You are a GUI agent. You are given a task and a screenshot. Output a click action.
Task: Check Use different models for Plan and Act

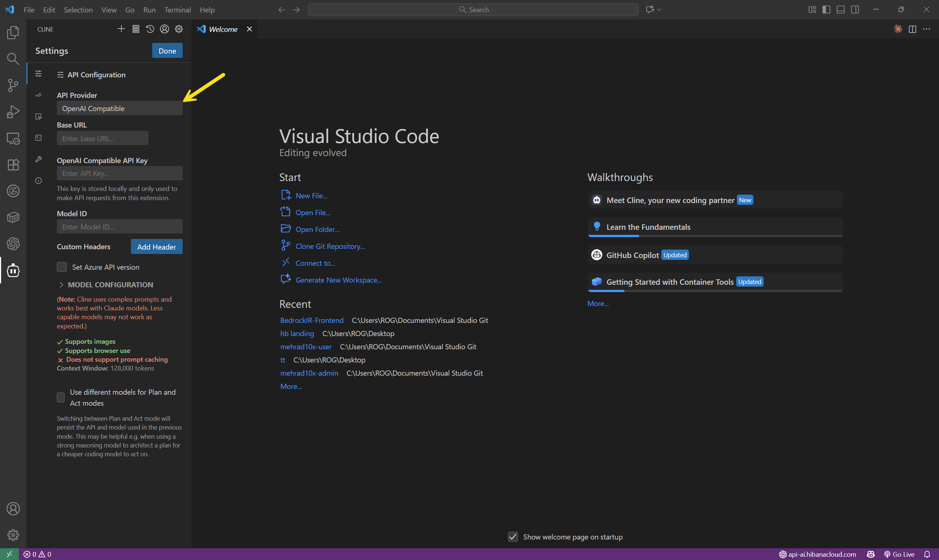[x=61, y=397]
